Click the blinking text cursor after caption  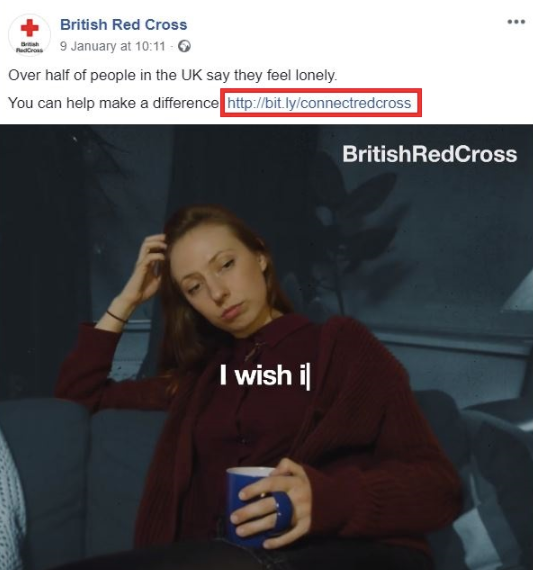click(x=308, y=377)
